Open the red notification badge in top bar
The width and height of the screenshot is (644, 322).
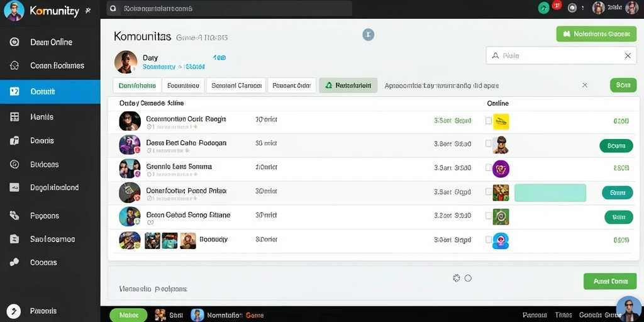[557, 5]
